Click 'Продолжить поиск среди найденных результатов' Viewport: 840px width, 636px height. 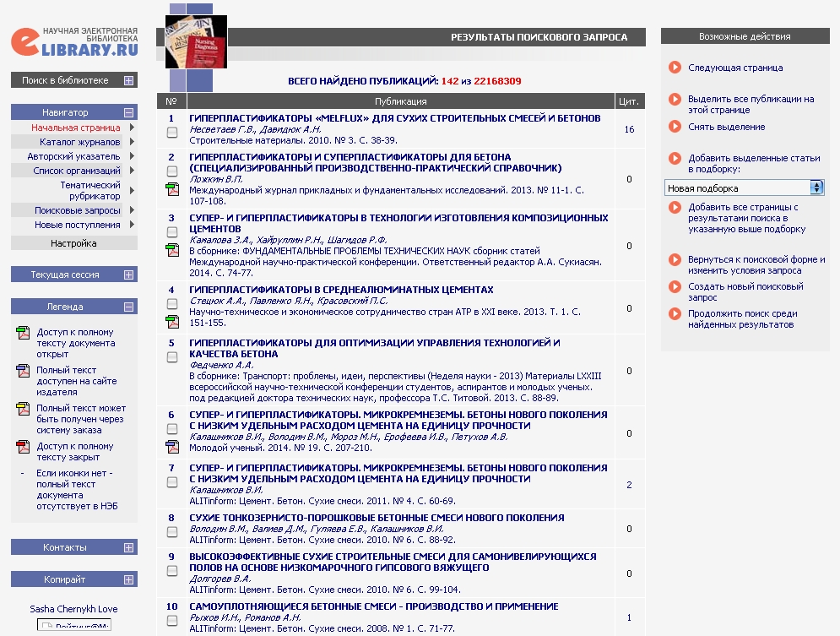tap(741, 318)
